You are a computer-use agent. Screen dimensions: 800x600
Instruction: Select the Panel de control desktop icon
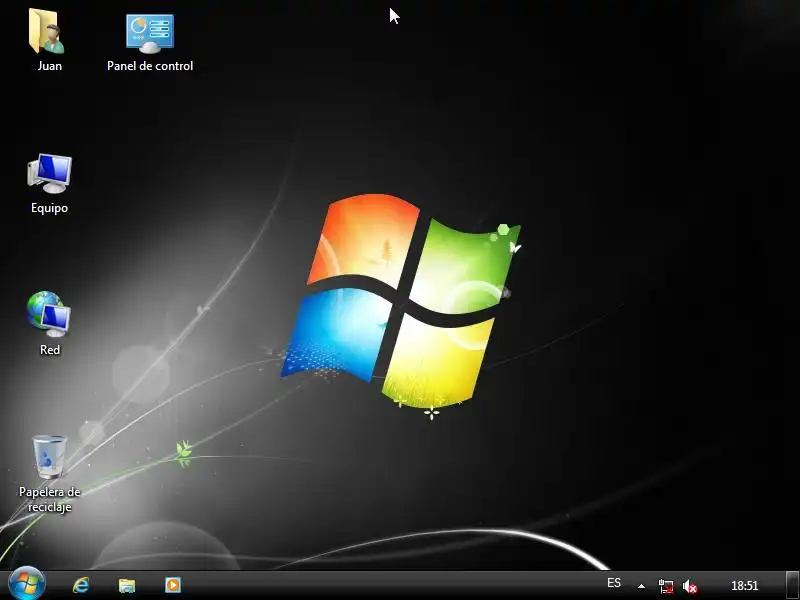click(x=150, y=33)
